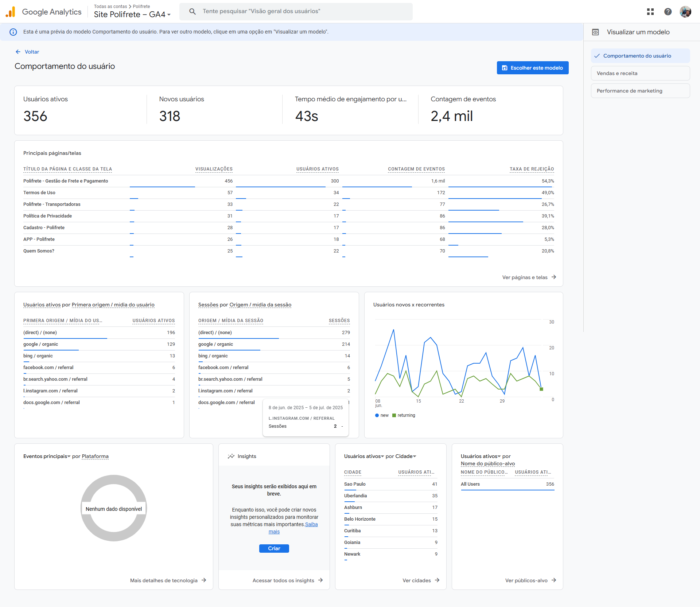
Task: Click the Criar button in Insights
Action: pos(274,548)
